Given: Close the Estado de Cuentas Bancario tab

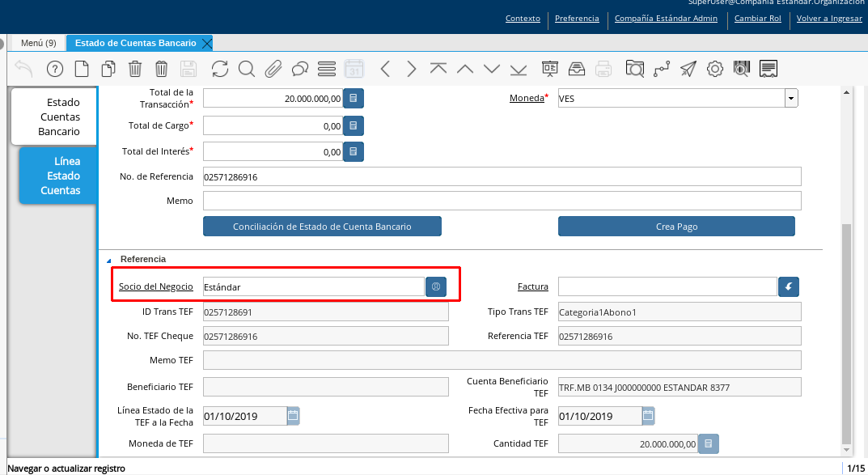Looking at the screenshot, I should point(207,43).
